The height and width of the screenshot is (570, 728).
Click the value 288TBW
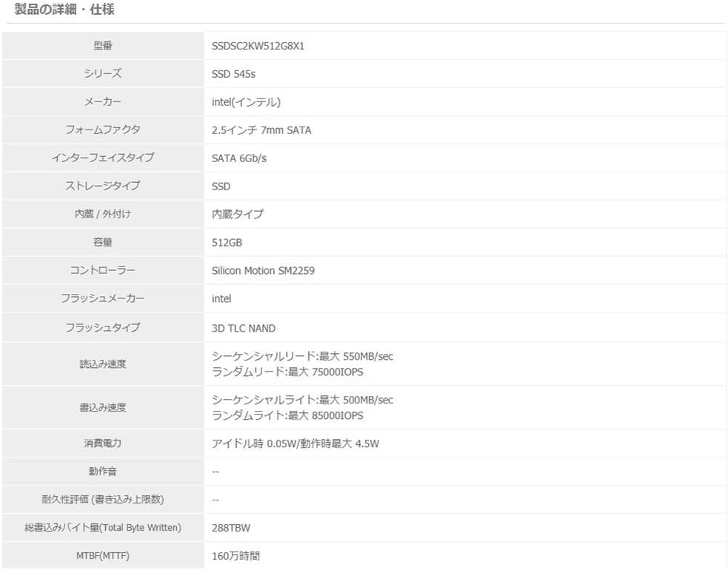pyautogui.click(x=231, y=529)
